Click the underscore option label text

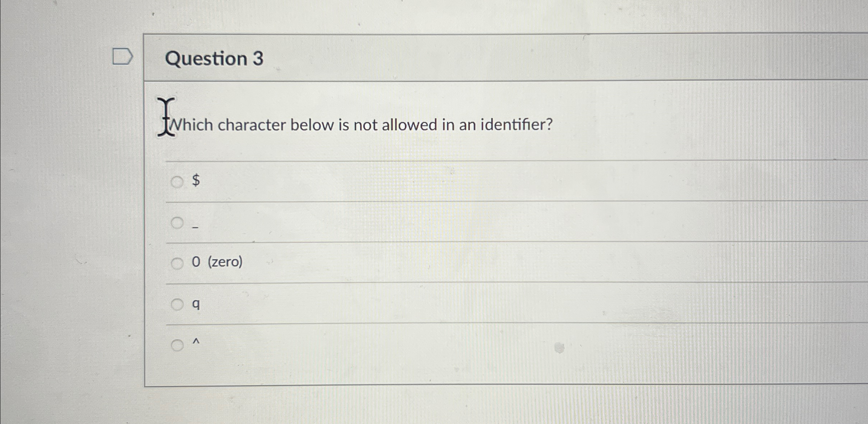coord(195,228)
